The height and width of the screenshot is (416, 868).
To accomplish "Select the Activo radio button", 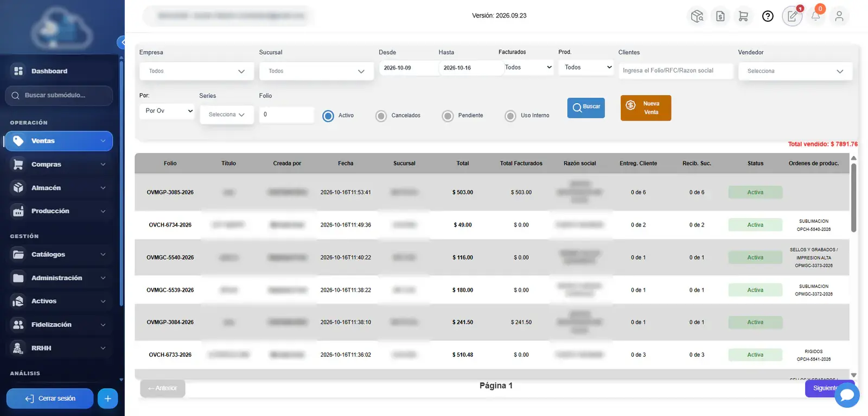I will (328, 116).
